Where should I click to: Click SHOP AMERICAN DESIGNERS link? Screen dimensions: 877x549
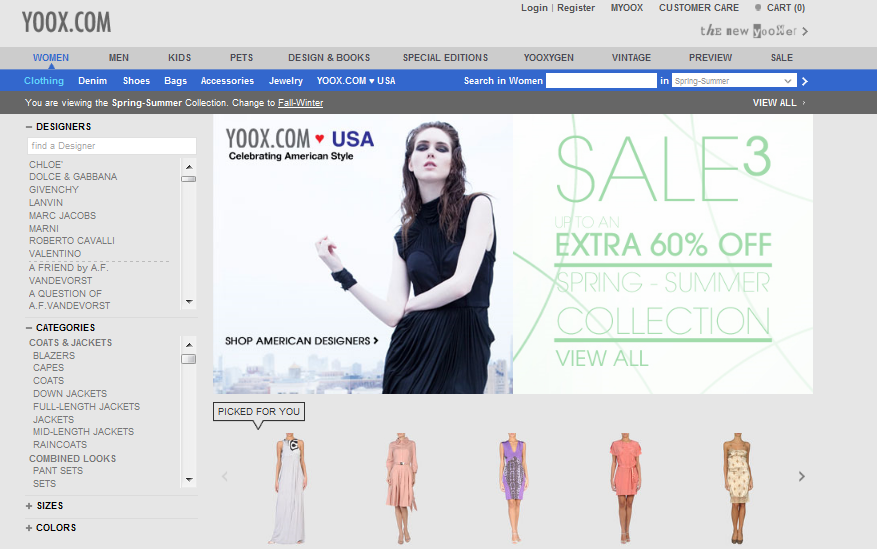(301, 341)
